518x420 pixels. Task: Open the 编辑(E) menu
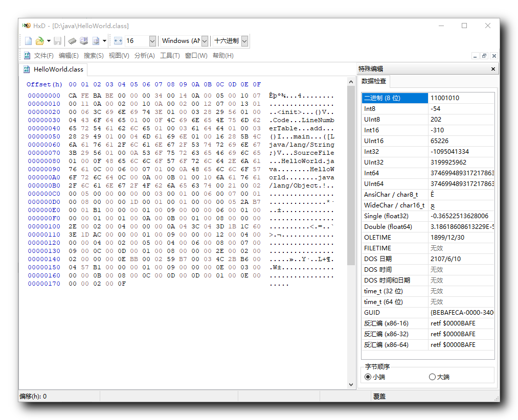tap(69, 56)
